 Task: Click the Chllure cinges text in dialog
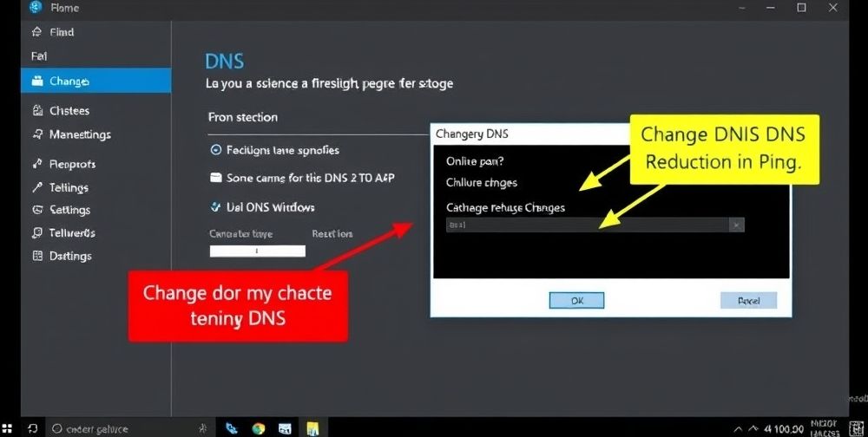click(482, 183)
